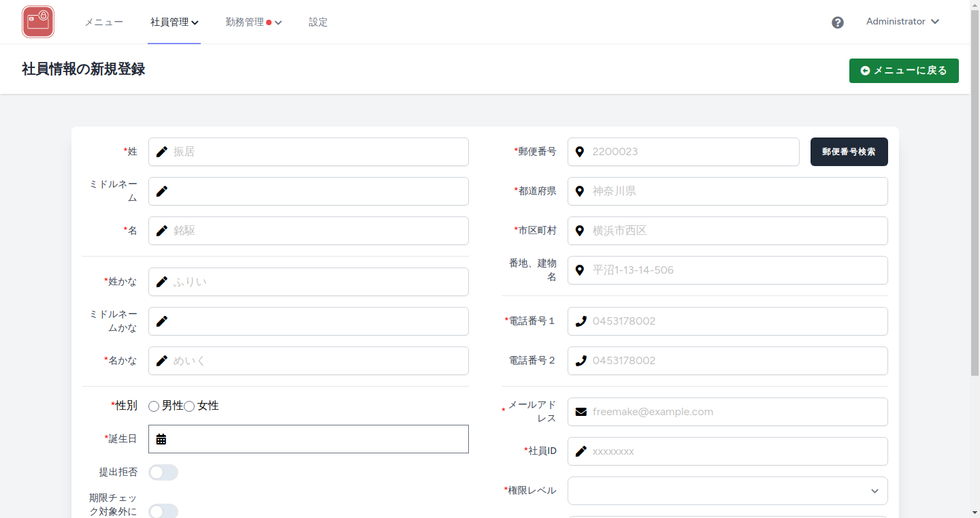This screenshot has width=980, height=518.
Task: Expand the 勤務管理 dropdown chevron
Action: (x=278, y=22)
